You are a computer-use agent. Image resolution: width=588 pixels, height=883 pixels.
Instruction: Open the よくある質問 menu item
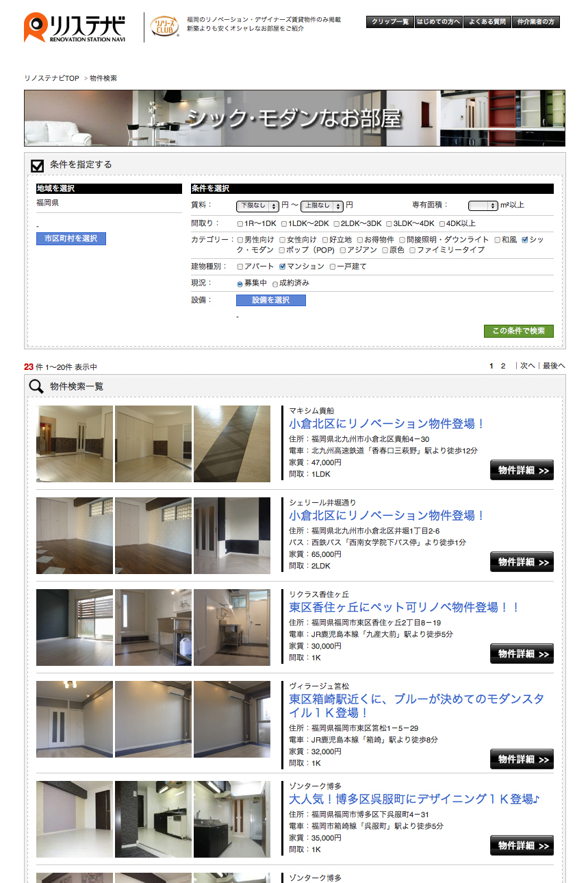(x=487, y=22)
